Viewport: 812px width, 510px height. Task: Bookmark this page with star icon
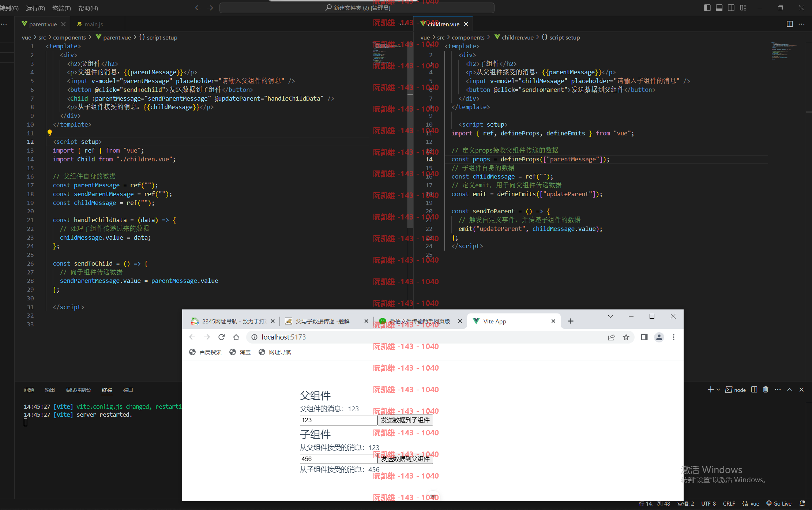626,337
